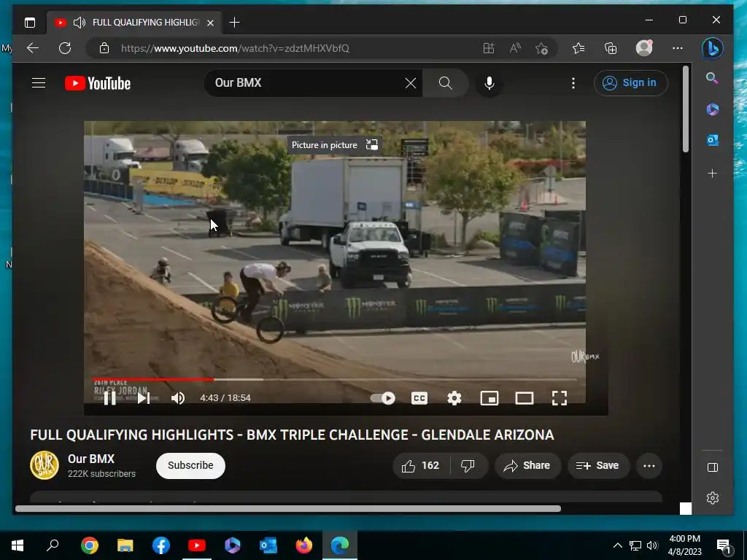Open the YouTube settings three-dot menu

point(573,83)
